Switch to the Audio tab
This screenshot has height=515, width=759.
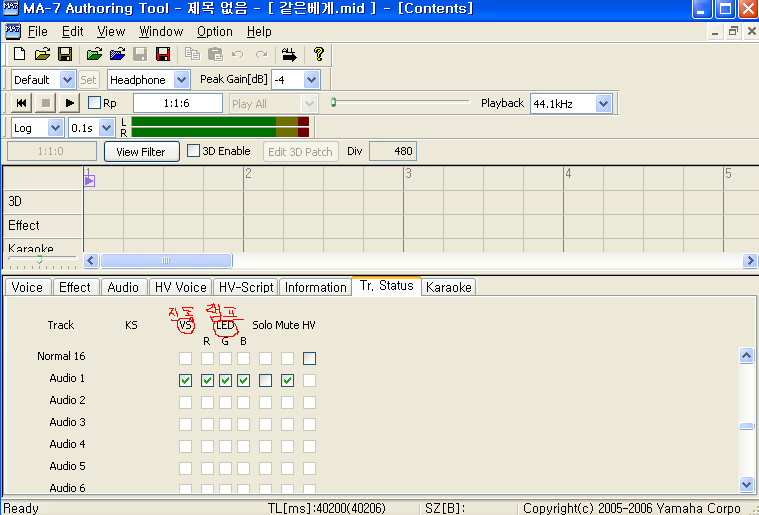point(123,287)
